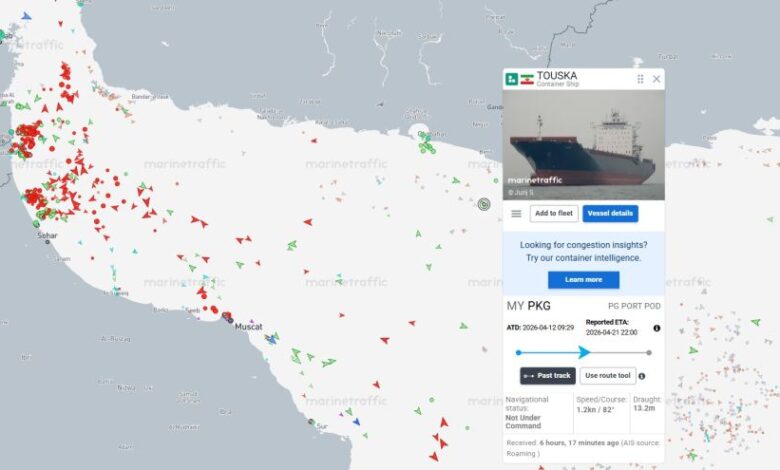780x470 pixels.
Task: Open the hamburger menu in the vessel panel
Action: click(x=516, y=213)
